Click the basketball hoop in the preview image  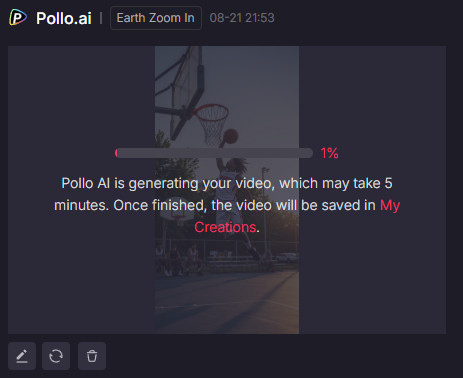point(212,123)
